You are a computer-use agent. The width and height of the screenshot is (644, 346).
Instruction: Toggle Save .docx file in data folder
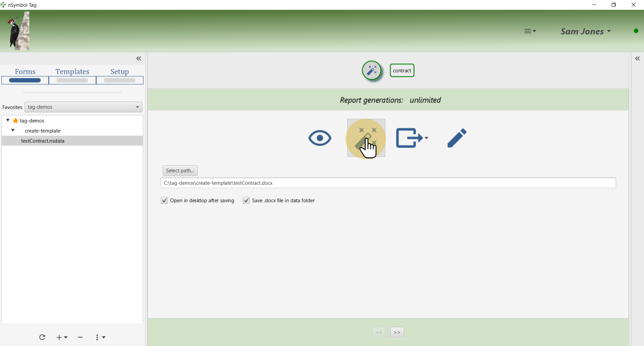[246, 200]
